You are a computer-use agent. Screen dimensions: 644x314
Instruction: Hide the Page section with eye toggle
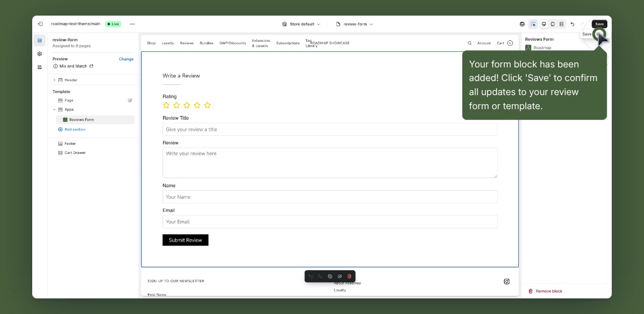pos(130,100)
